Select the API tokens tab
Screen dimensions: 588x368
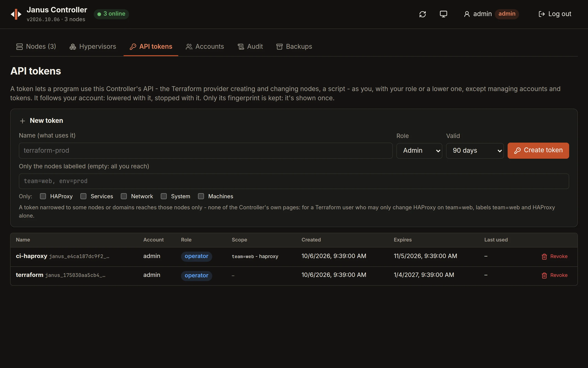point(151,46)
